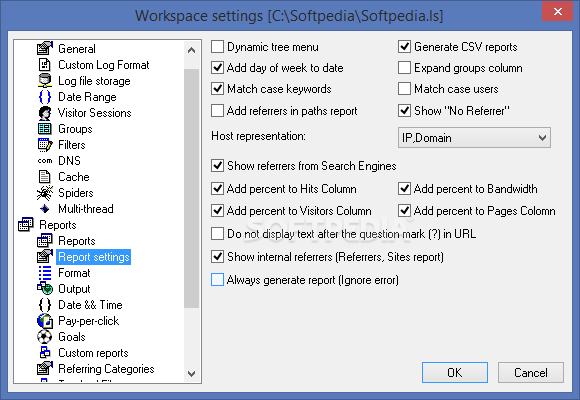The image size is (580, 400).
Task: Click the Visitor Sessions head icon
Action: (x=45, y=113)
